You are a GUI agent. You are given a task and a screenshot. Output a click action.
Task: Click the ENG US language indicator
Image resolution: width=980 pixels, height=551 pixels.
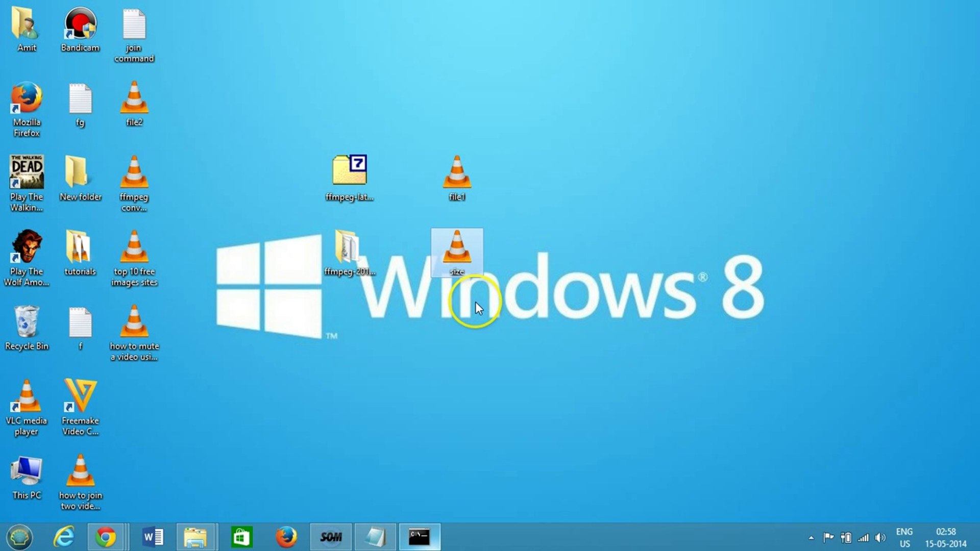tap(904, 538)
